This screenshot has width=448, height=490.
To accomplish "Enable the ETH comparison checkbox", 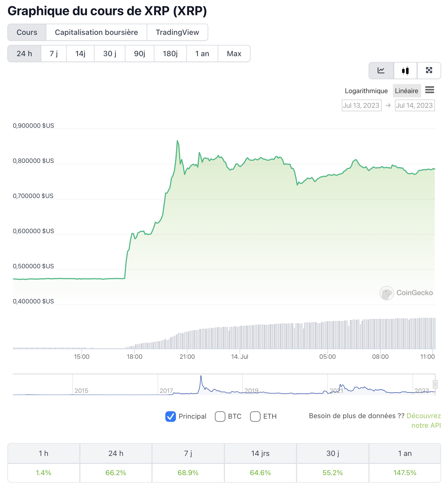I will tap(255, 417).
